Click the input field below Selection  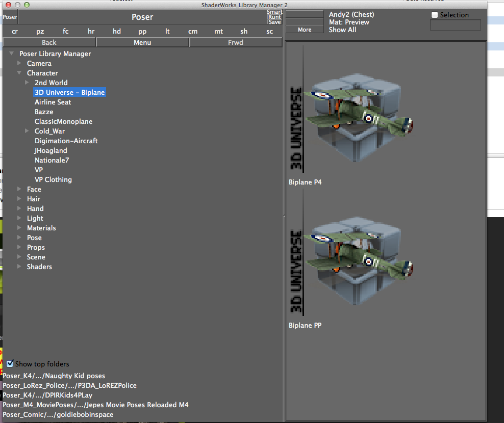pyautogui.click(x=455, y=25)
